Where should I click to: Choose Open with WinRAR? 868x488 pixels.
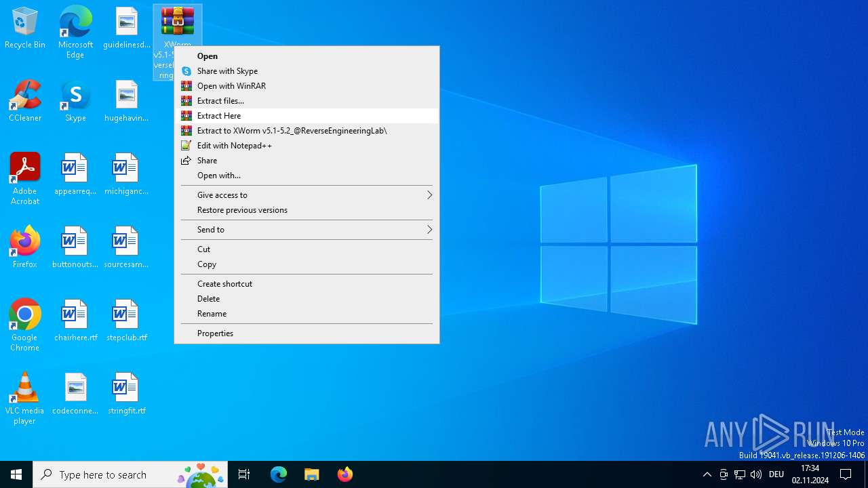307,86
